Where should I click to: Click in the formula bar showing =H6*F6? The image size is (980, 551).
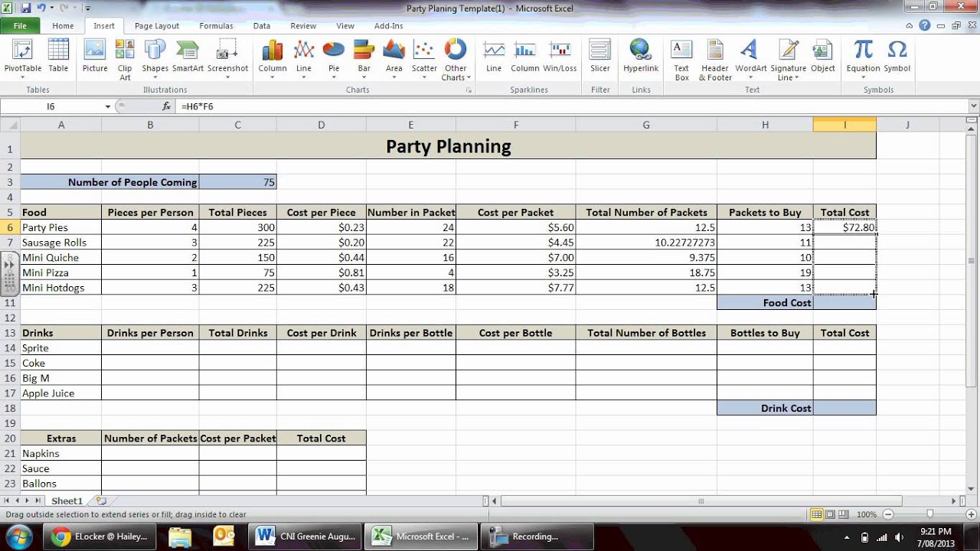570,106
